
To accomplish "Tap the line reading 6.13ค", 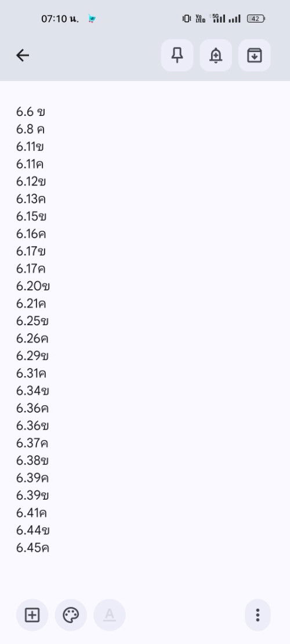I will coord(31,199).
